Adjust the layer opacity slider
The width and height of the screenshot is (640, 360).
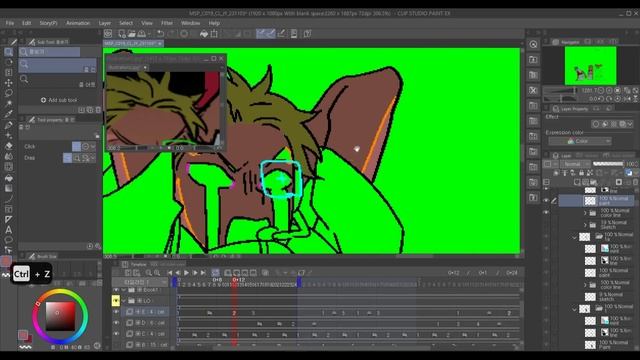(608, 164)
